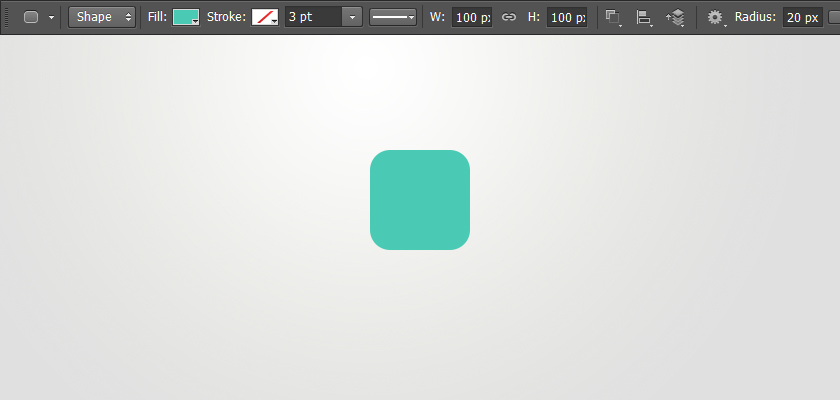
Task: Open the teal Fill color swatch
Action: pos(186,17)
